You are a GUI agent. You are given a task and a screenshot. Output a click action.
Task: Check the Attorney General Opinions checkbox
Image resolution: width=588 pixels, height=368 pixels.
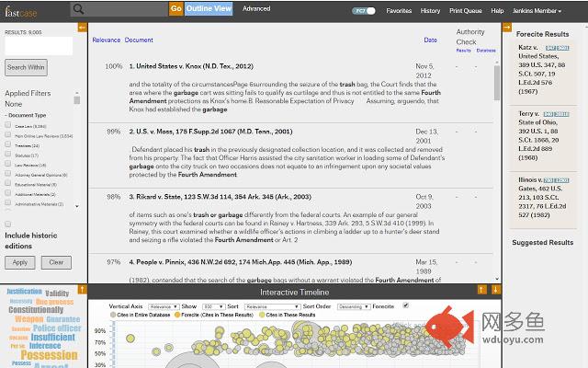coord(8,174)
